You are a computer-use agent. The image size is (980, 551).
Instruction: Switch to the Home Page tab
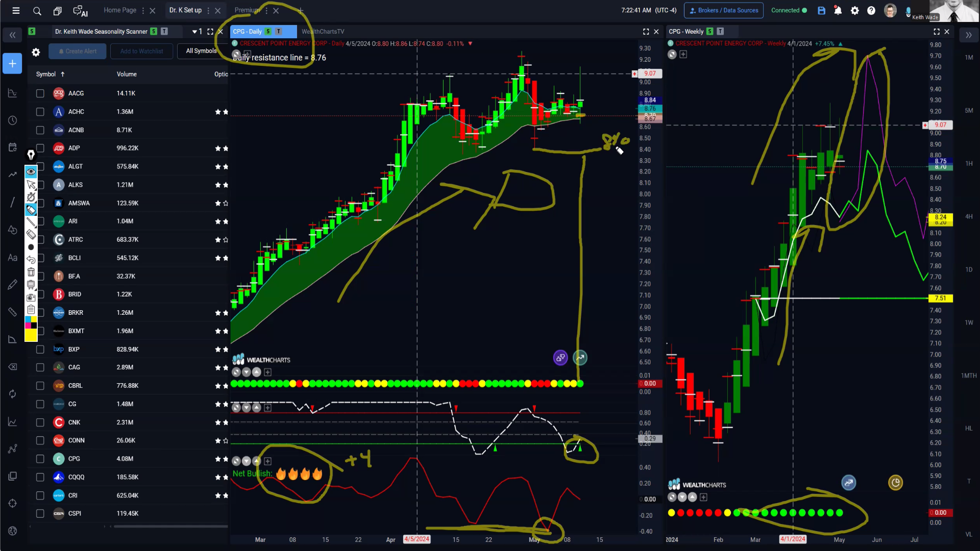tap(120, 10)
